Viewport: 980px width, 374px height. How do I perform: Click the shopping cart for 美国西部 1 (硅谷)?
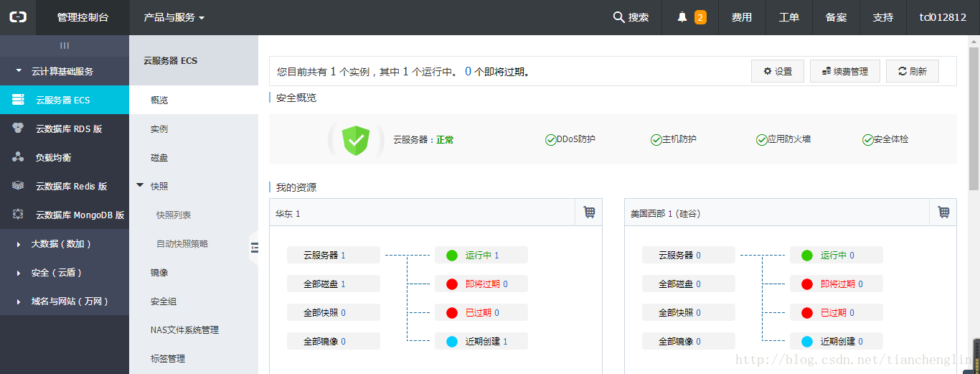coord(943,212)
